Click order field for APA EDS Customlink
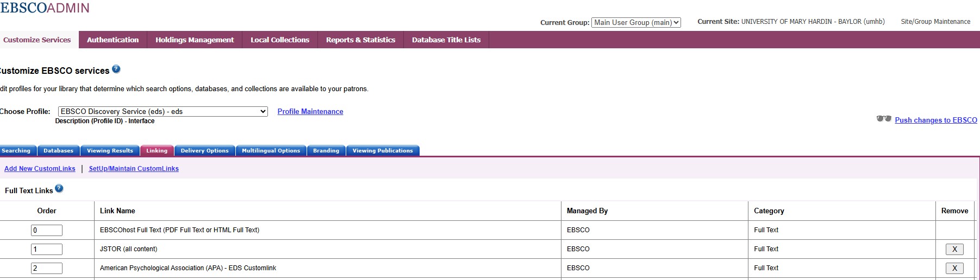This screenshot has width=980, height=280. tap(47, 268)
